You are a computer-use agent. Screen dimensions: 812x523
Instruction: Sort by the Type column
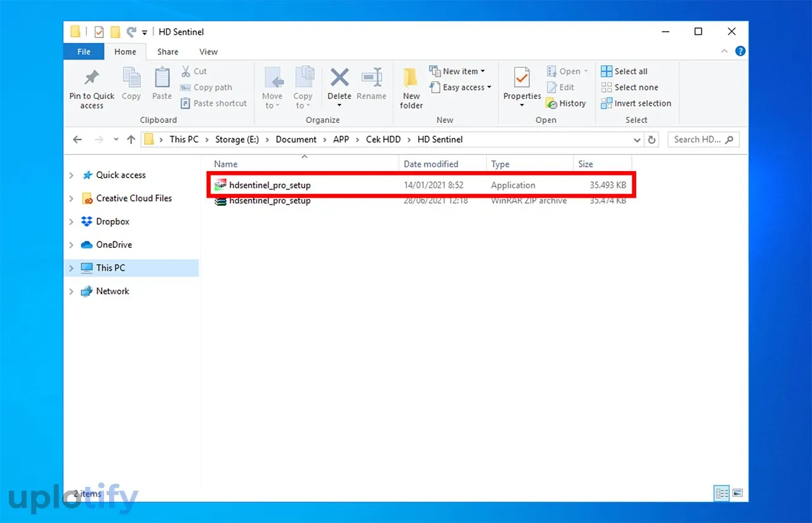(530, 164)
